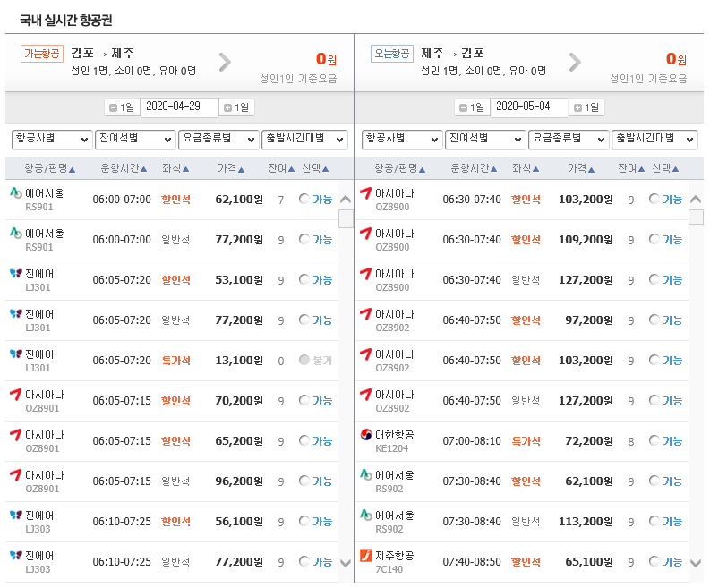Click the 가는항공 outbound label
This screenshot has width=710, height=588.
pyautogui.click(x=42, y=54)
